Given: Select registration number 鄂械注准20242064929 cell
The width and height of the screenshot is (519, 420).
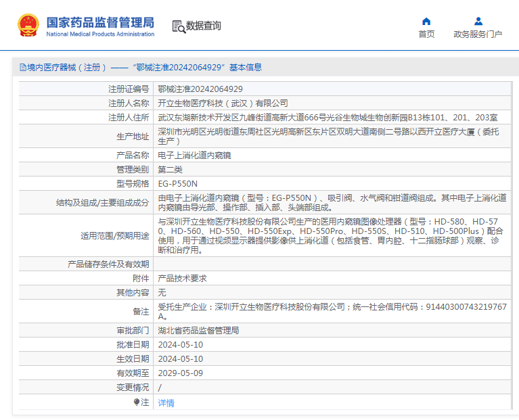Looking at the screenshot, I should (200, 89).
